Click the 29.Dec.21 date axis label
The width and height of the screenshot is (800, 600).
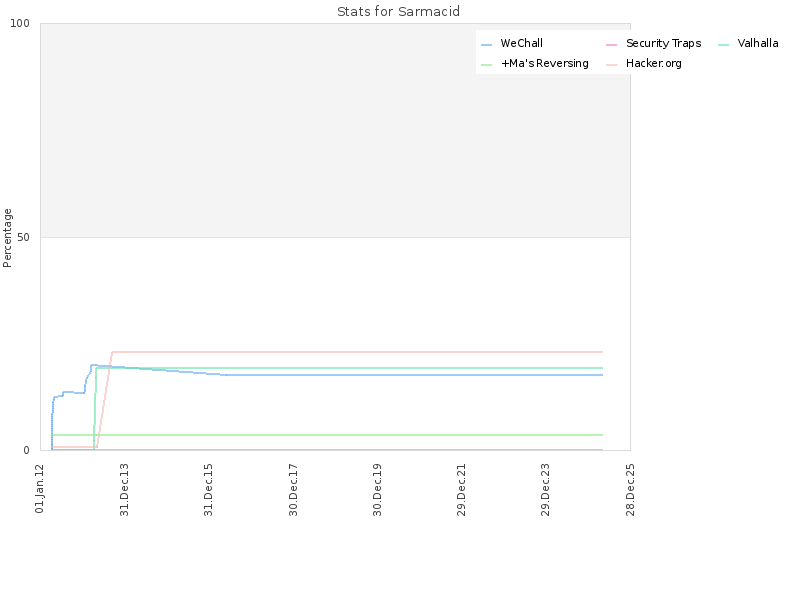(x=461, y=490)
